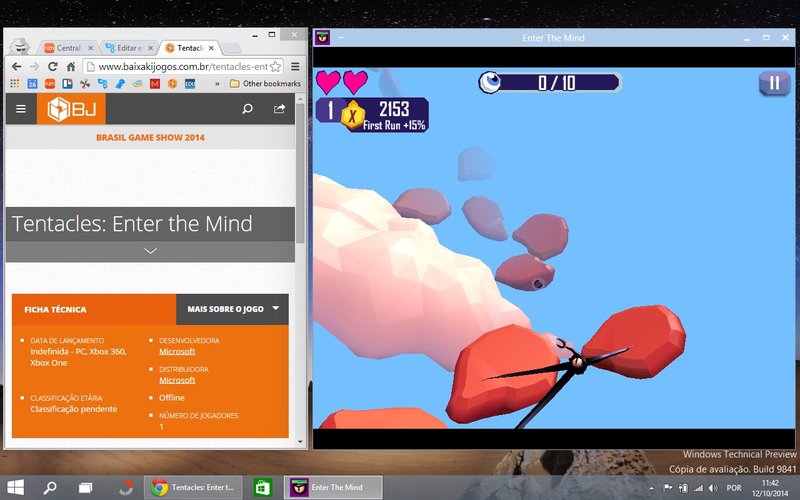Screen dimensions: 800x500
Task: Open the Other bookmarks folder
Action: coord(265,84)
